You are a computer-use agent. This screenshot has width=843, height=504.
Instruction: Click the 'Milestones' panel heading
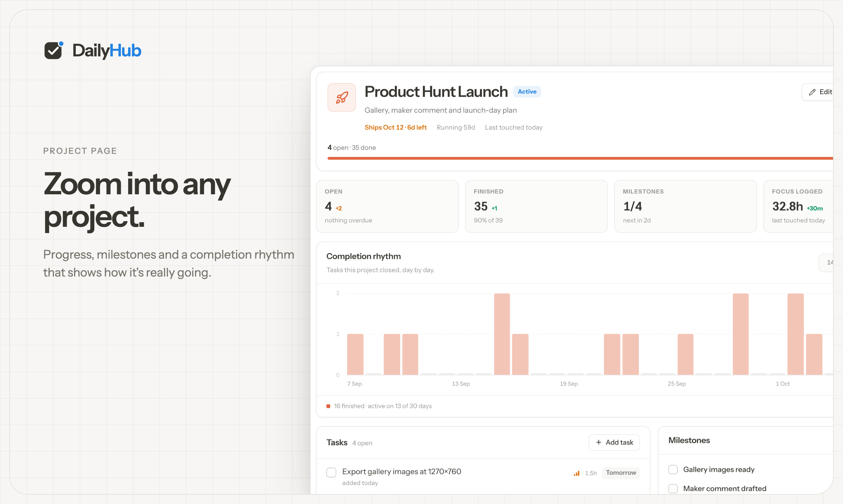pyautogui.click(x=689, y=440)
